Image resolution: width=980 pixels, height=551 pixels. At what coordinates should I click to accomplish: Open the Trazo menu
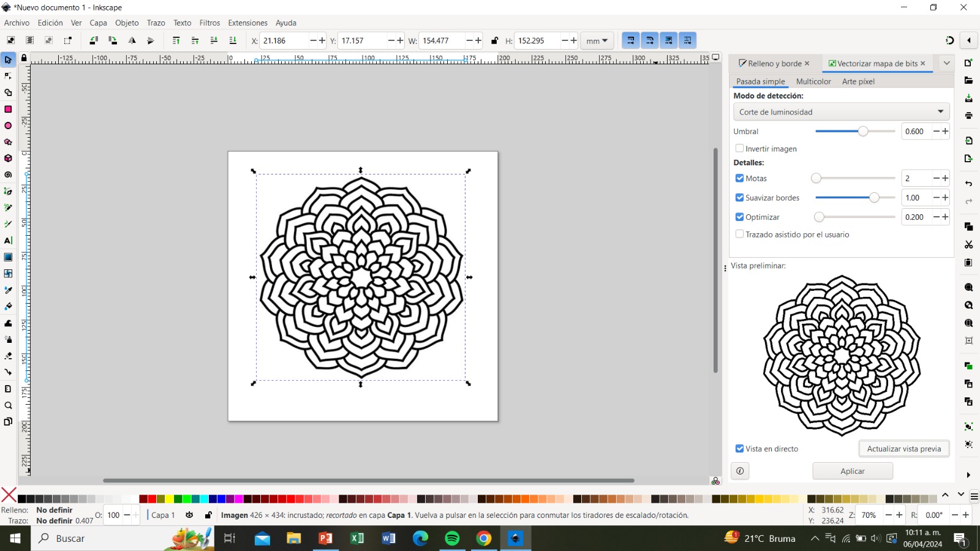click(x=156, y=23)
